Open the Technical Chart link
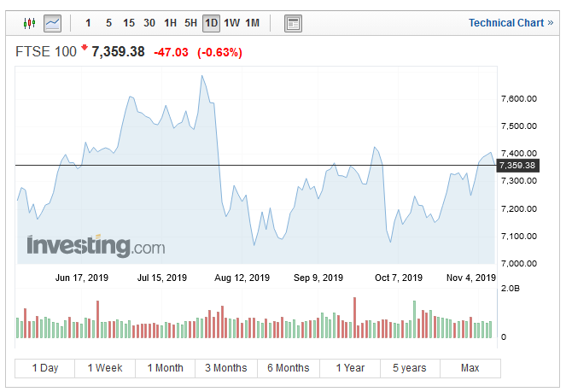Image resolution: width=572 pixels, height=392 pixels. (511, 23)
